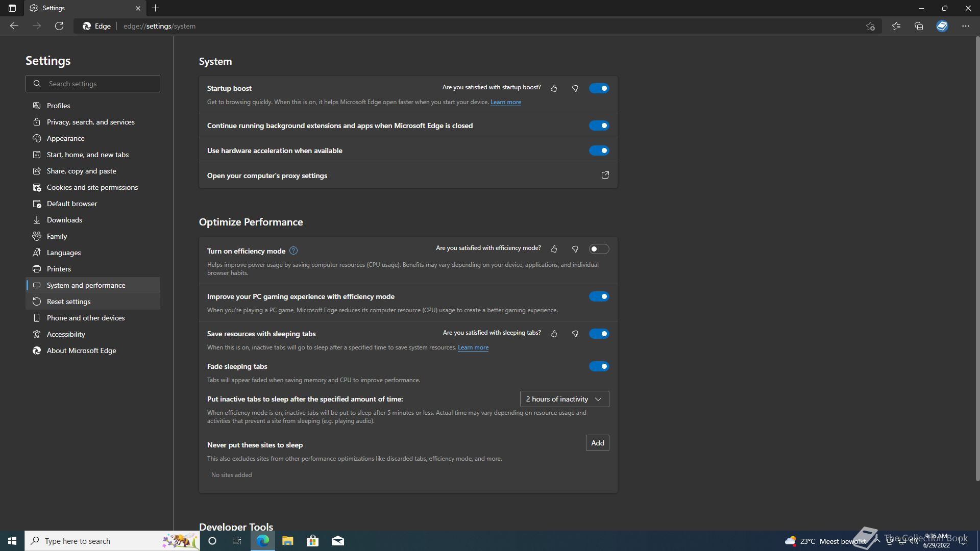Open a new tab
The height and width of the screenshot is (551, 980).
pyautogui.click(x=156, y=8)
